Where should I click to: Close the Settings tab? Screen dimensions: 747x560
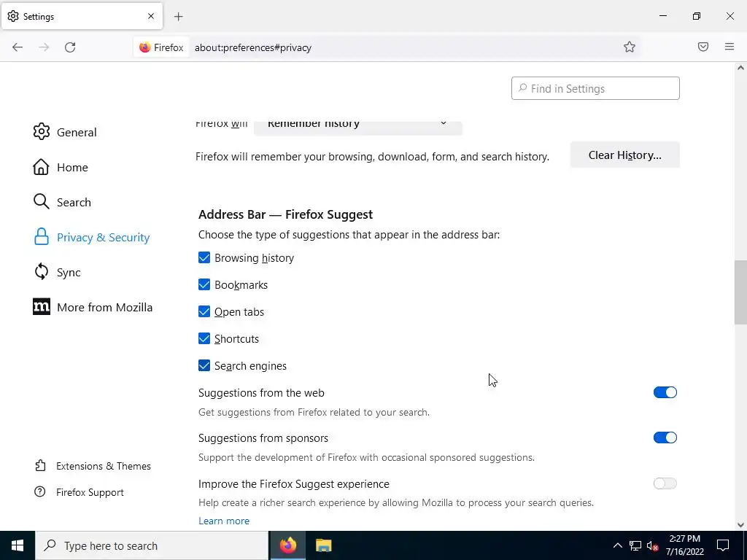coord(151,16)
